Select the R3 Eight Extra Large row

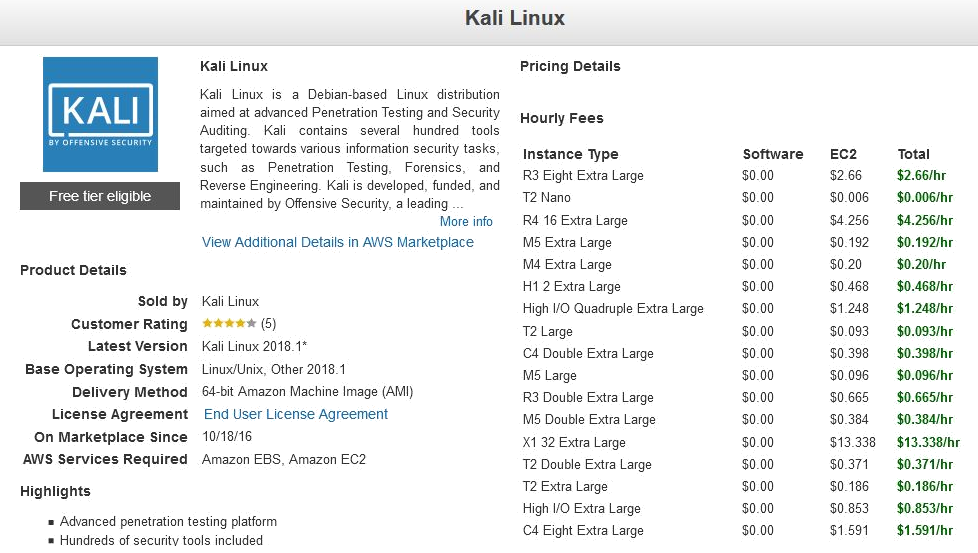(583, 176)
